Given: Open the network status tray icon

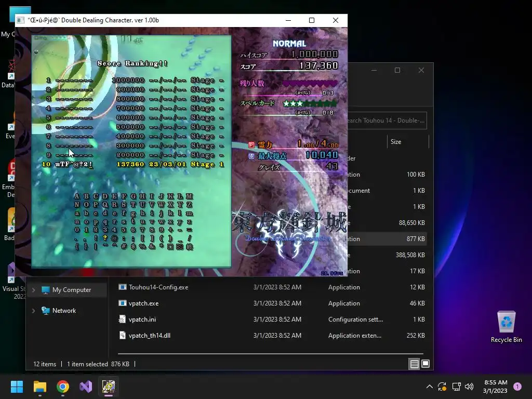Looking at the screenshot, I should tap(456, 387).
